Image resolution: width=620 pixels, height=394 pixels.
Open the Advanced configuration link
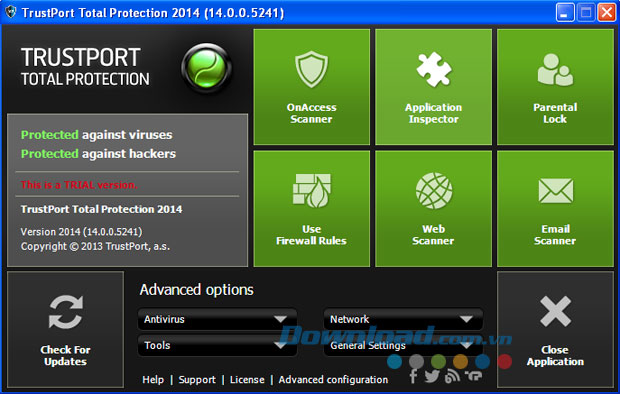pos(333,380)
